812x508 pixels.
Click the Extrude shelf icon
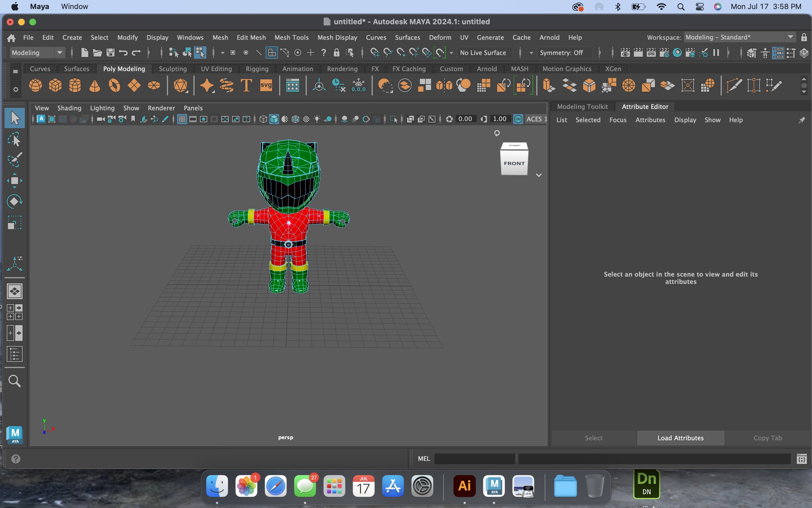tap(549, 85)
